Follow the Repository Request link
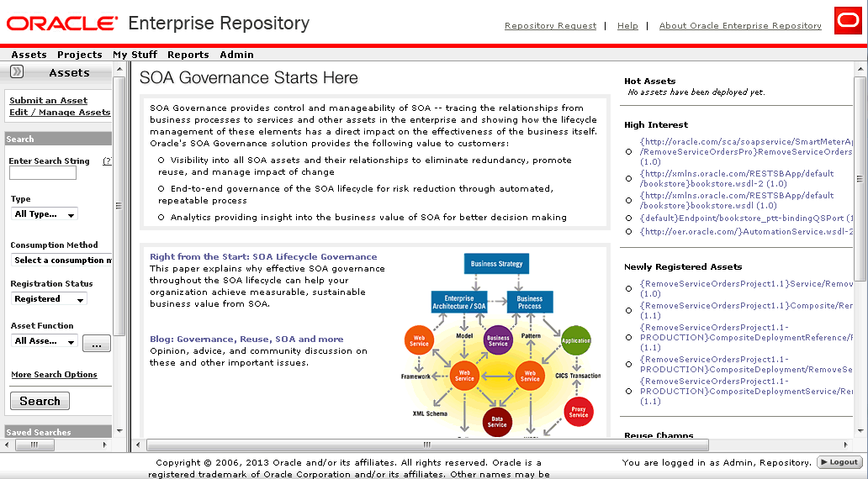Viewport: 868px width, 479px height. (550, 25)
